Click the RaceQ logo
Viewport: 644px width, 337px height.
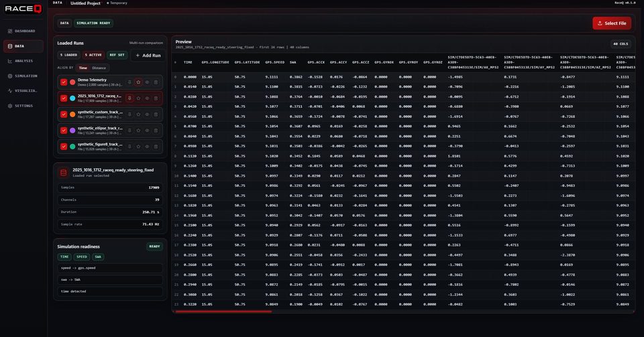[23, 9]
